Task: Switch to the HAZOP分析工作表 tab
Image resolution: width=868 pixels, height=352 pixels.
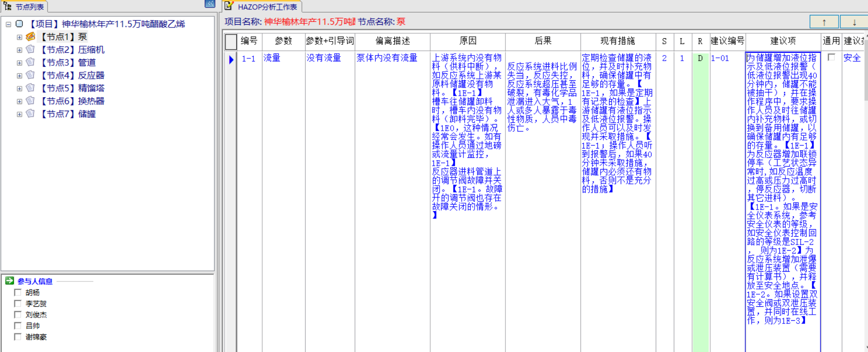Action: pos(262,7)
